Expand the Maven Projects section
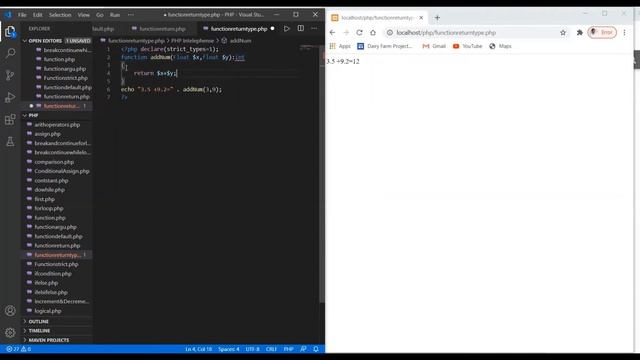Screen dimensions: 640x360 click(x=57, y=340)
